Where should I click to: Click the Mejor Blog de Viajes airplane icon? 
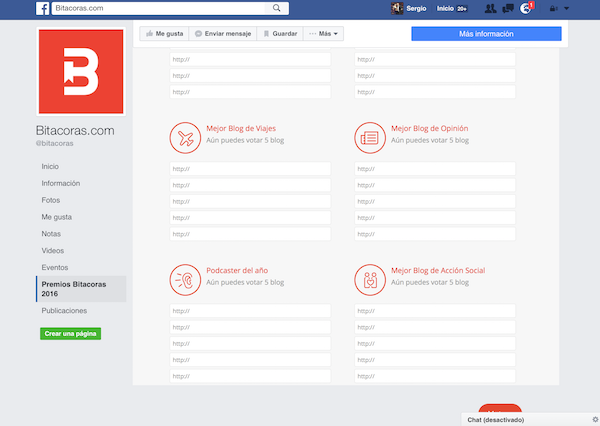(x=183, y=137)
